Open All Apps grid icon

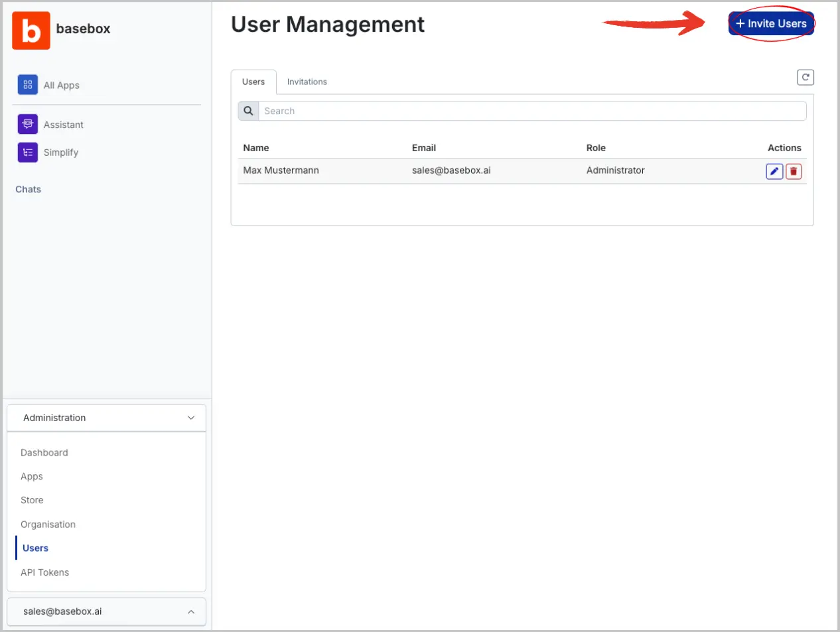[x=27, y=85]
